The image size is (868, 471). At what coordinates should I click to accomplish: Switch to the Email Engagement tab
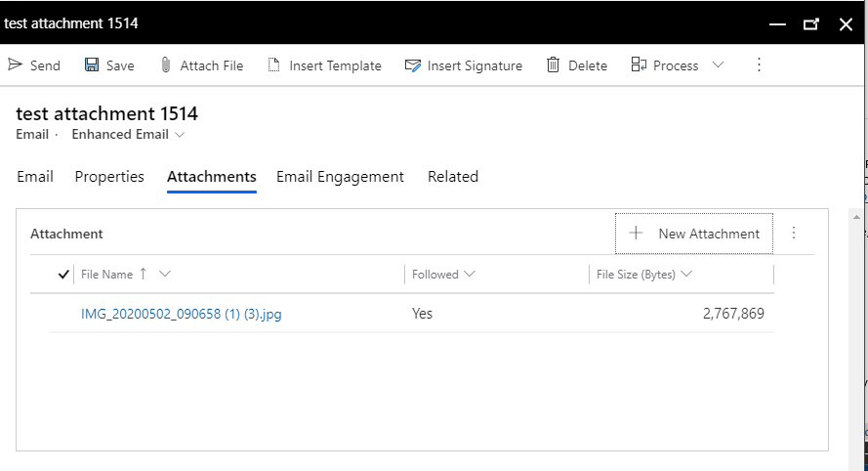coord(340,177)
